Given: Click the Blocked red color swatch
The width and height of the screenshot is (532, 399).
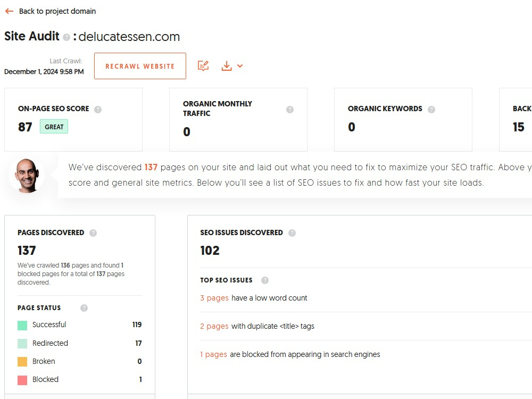Looking at the screenshot, I should (22, 380).
